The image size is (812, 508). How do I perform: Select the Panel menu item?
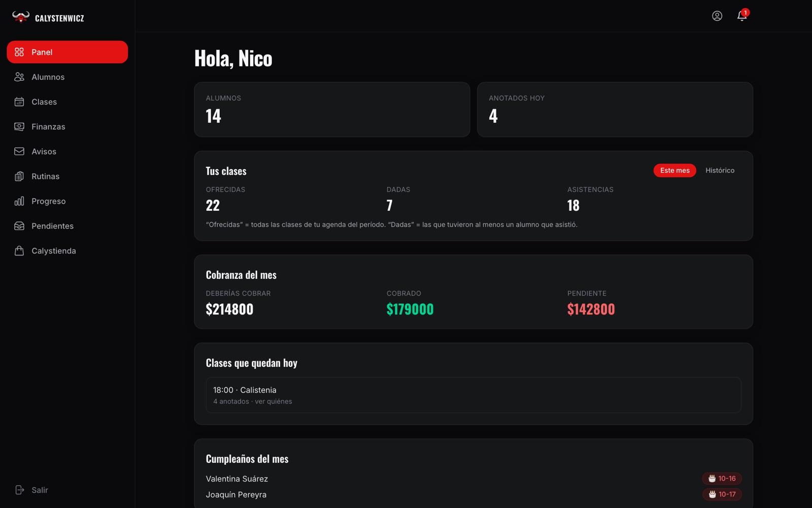click(x=67, y=52)
